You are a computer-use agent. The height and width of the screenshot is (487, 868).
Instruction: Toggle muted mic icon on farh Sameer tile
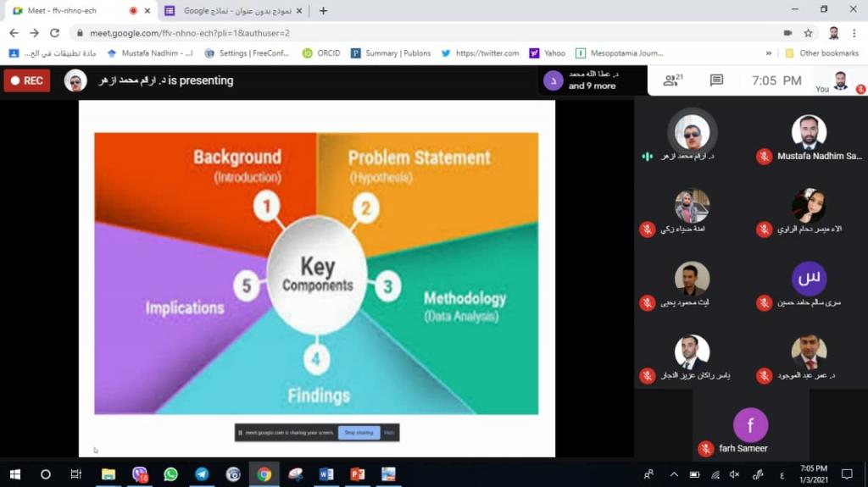[x=704, y=448]
